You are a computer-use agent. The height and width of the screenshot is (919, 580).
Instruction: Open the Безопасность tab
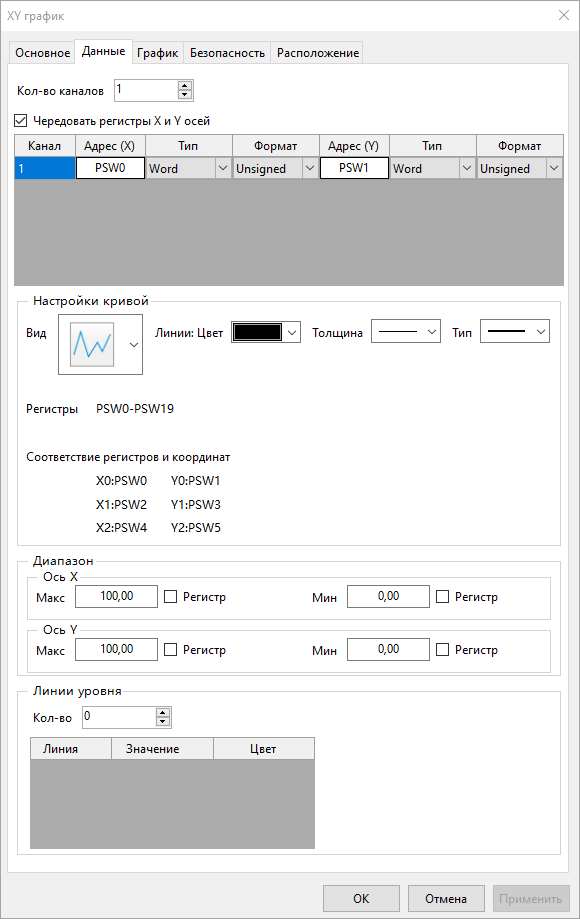227,53
